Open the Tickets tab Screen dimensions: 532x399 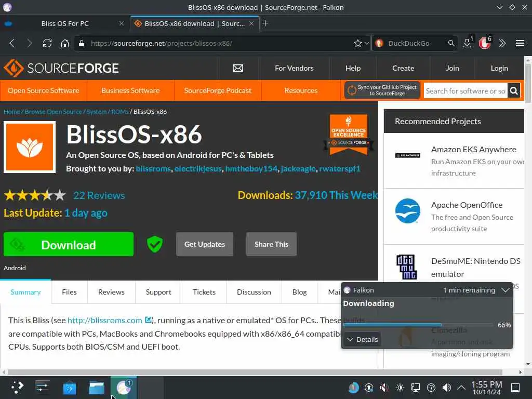[204, 292]
